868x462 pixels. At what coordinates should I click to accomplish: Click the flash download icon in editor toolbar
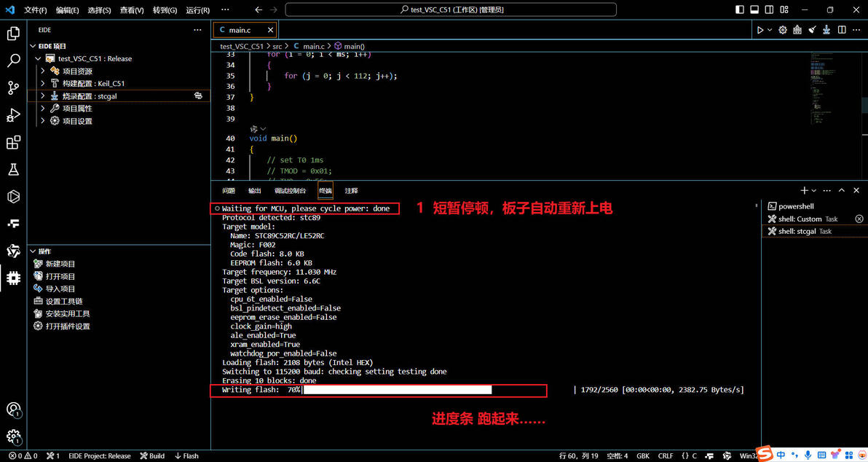[826, 30]
